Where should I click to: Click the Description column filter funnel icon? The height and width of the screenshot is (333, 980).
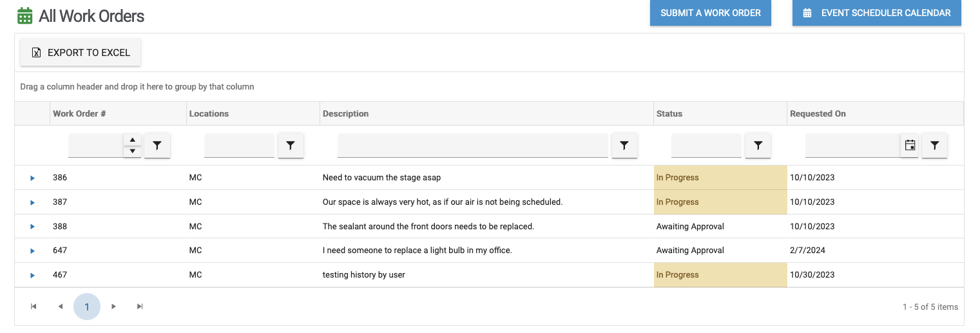click(x=624, y=146)
